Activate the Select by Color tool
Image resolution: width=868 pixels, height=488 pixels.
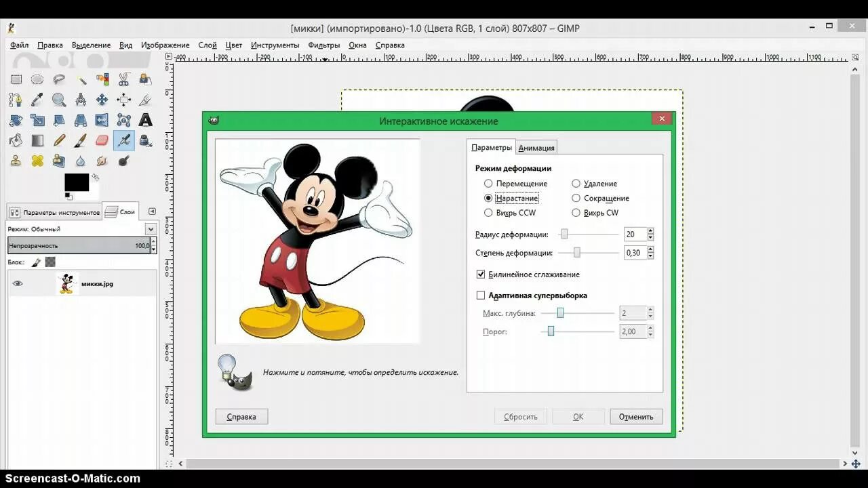(x=102, y=80)
